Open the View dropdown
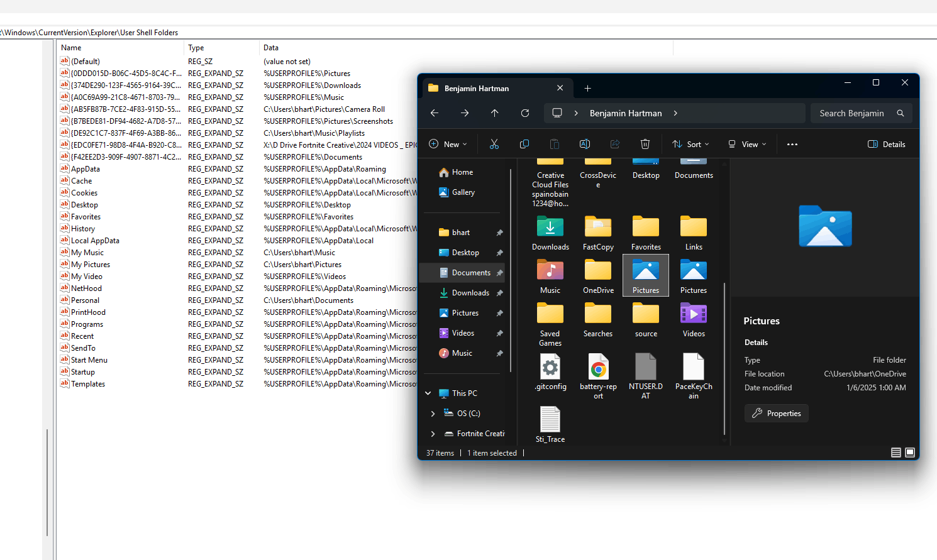Viewport: 937px width, 560px height. (x=747, y=144)
